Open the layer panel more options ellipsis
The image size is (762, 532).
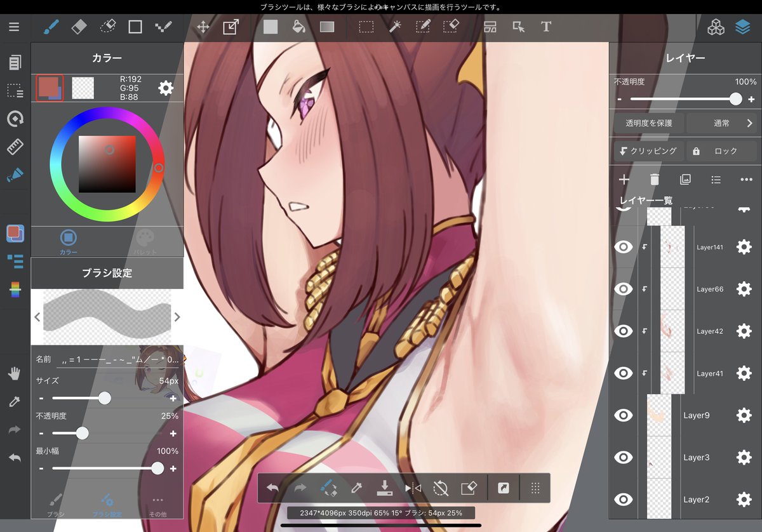coord(746,180)
